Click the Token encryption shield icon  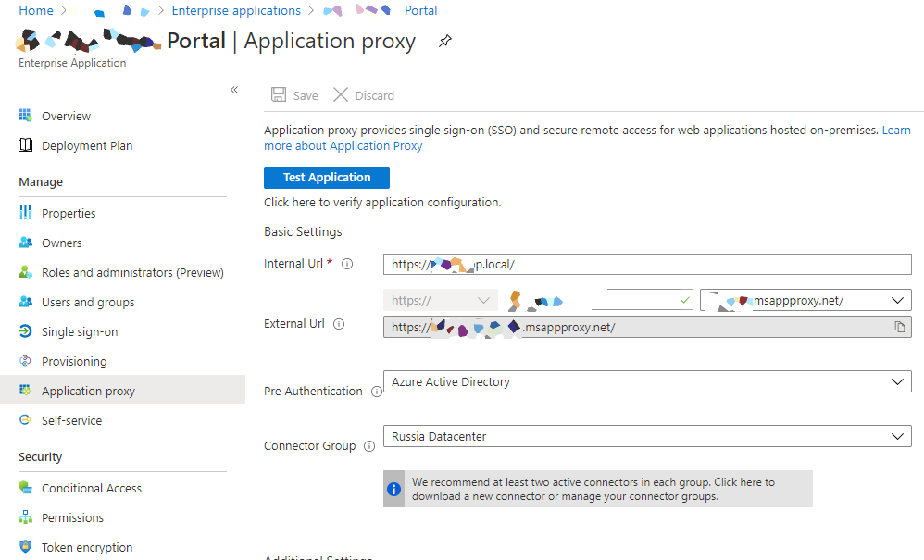(x=25, y=546)
